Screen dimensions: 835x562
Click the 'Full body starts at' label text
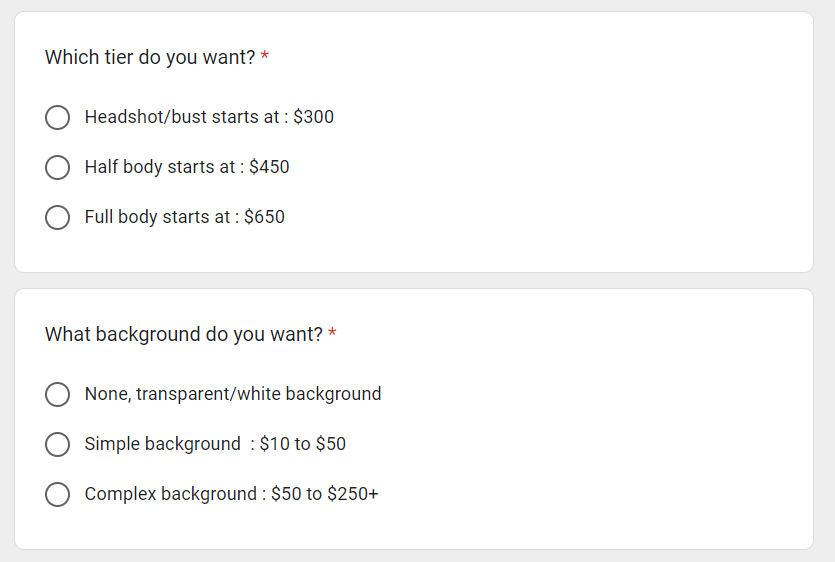(x=157, y=217)
